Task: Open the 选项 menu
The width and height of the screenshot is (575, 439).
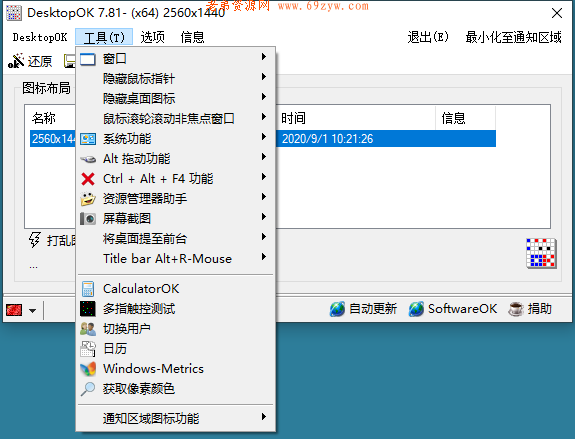Action: [153, 37]
